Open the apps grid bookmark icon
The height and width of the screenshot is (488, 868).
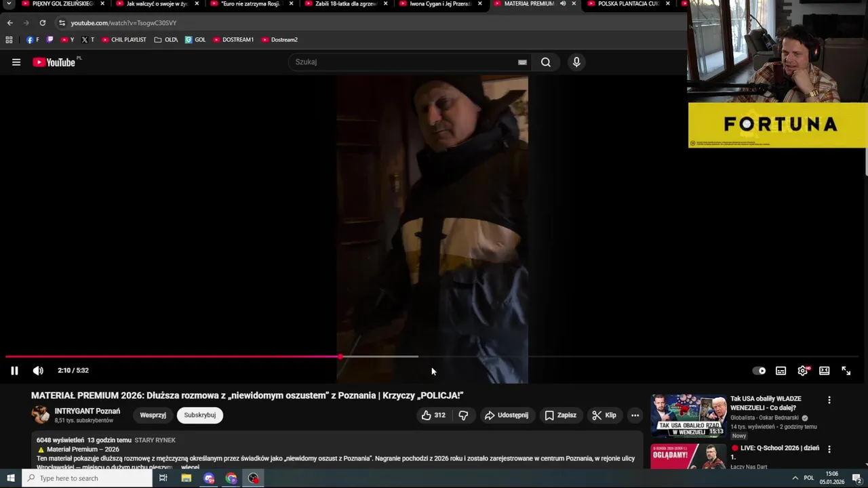point(9,40)
